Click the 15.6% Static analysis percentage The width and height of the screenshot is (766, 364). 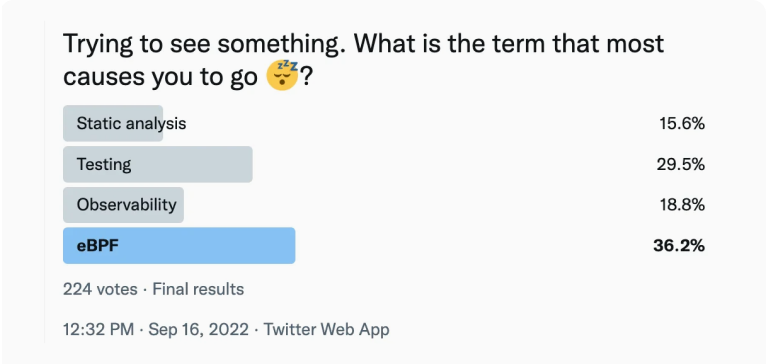click(682, 124)
